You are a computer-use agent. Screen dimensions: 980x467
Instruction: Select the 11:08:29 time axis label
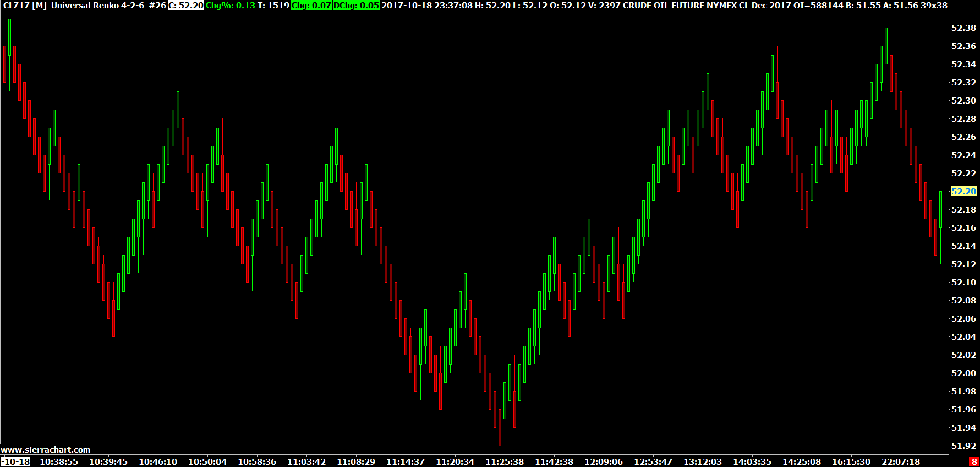coord(356,462)
